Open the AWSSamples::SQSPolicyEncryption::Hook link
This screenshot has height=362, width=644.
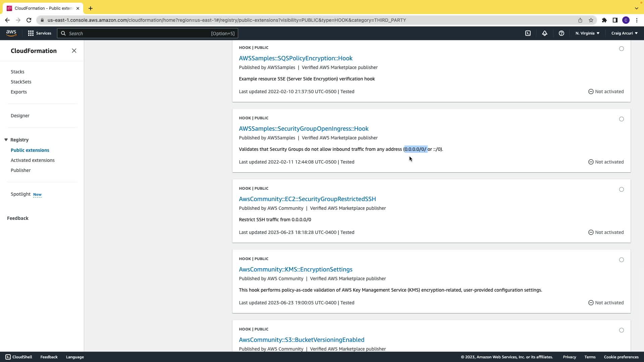296,58
